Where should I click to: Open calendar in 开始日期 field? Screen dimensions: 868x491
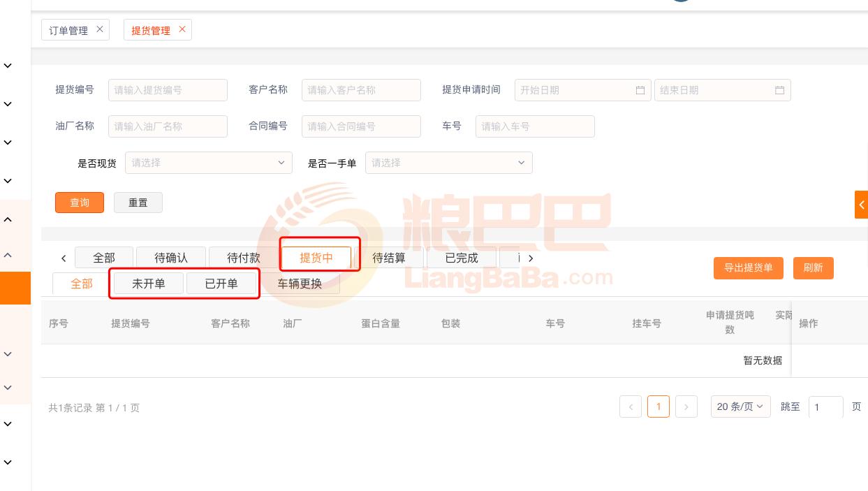pos(640,90)
